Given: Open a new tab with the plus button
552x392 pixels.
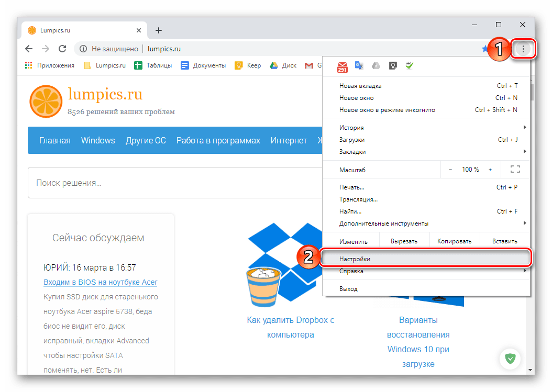Looking at the screenshot, I should (x=158, y=30).
